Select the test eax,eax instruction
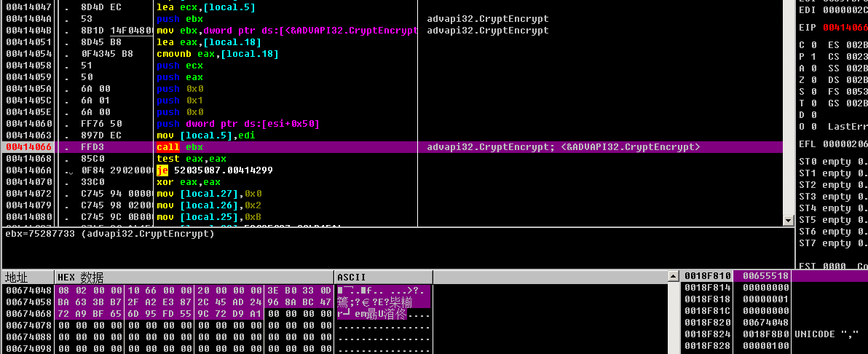The image size is (868, 354). [191, 159]
